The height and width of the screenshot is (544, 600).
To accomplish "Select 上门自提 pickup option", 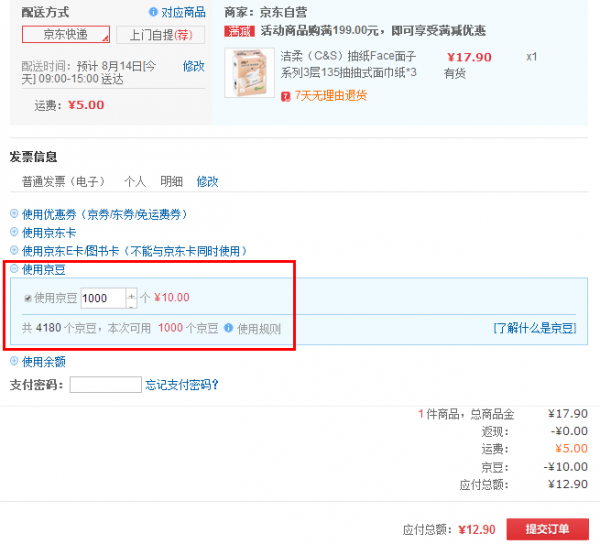I will 160,35.
